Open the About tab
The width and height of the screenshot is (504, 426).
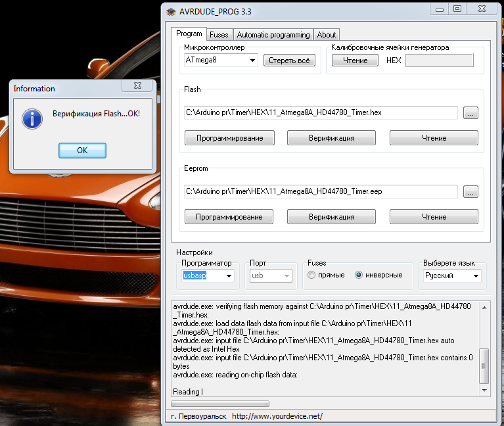click(326, 35)
